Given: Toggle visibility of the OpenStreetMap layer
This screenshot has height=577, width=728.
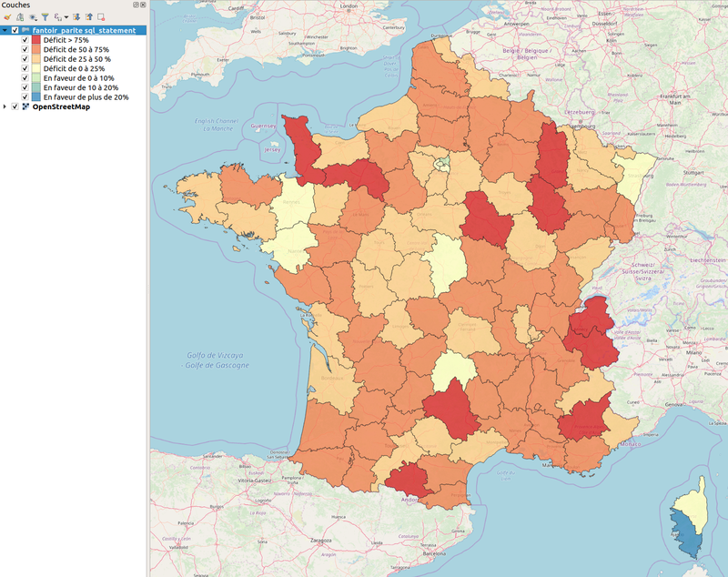Looking at the screenshot, I should click(x=15, y=106).
